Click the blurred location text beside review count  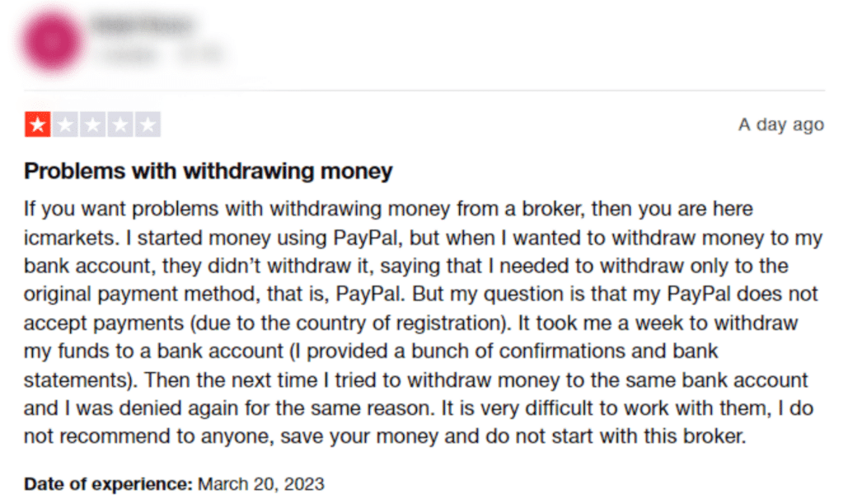click(x=200, y=54)
